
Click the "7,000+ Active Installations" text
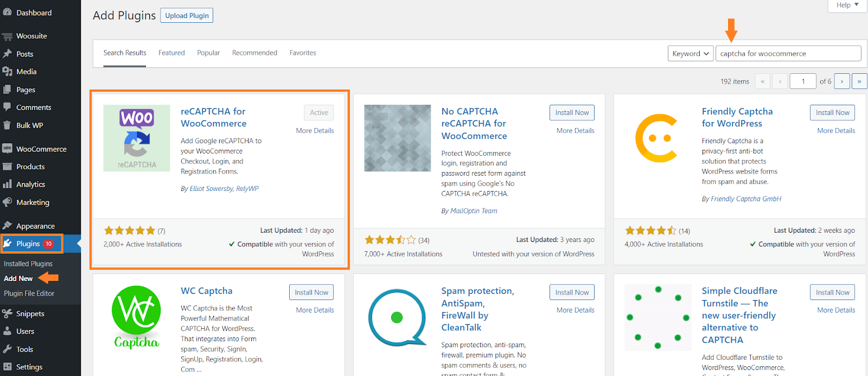[x=403, y=254]
